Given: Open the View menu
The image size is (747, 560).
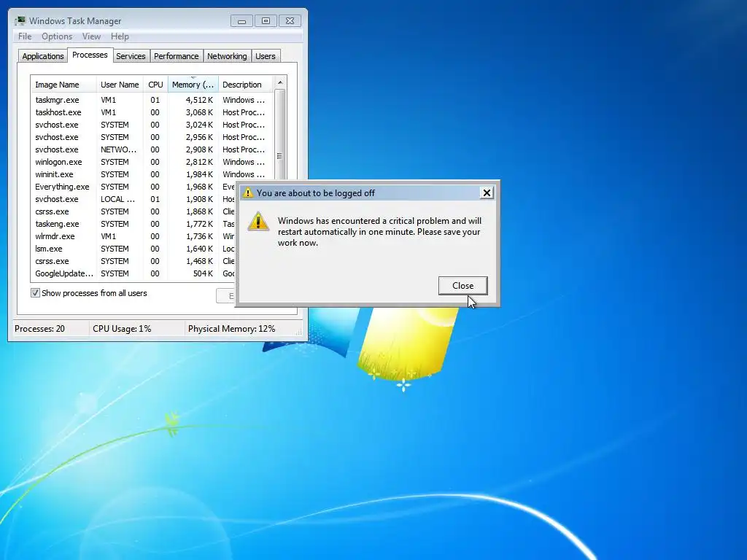Looking at the screenshot, I should 91,36.
